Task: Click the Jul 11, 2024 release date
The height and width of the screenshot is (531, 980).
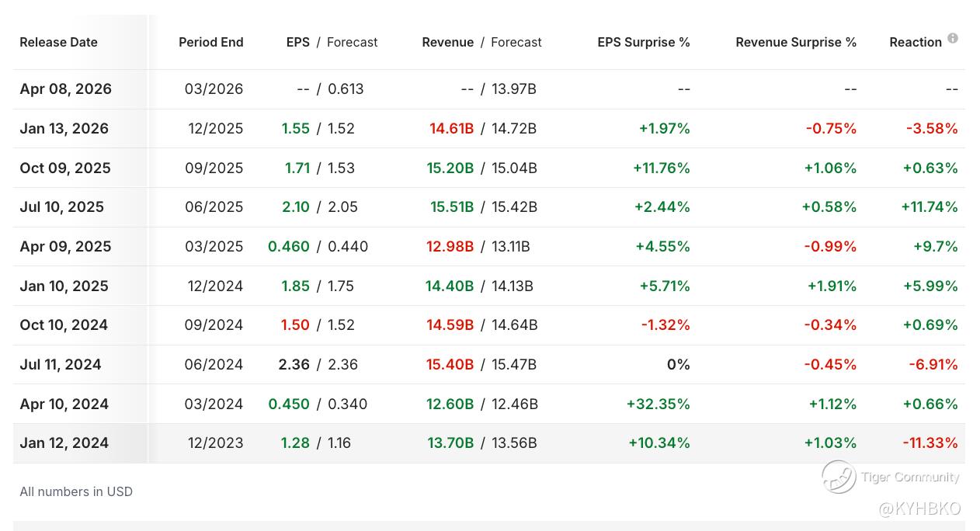Action: [x=61, y=365]
